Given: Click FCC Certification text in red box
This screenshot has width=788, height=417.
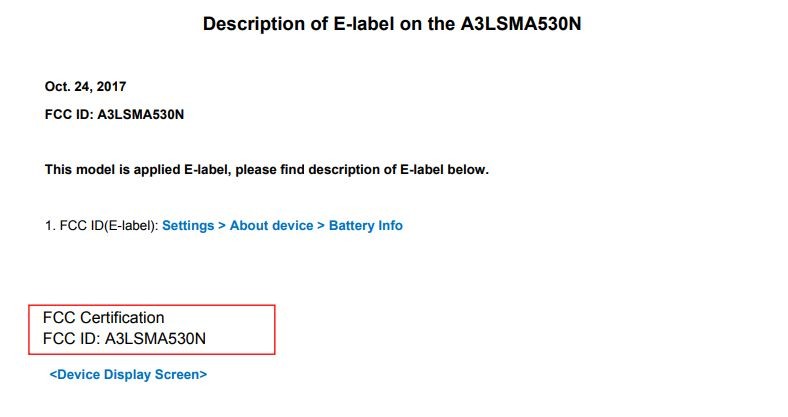Looking at the screenshot, I should coord(104,318).
